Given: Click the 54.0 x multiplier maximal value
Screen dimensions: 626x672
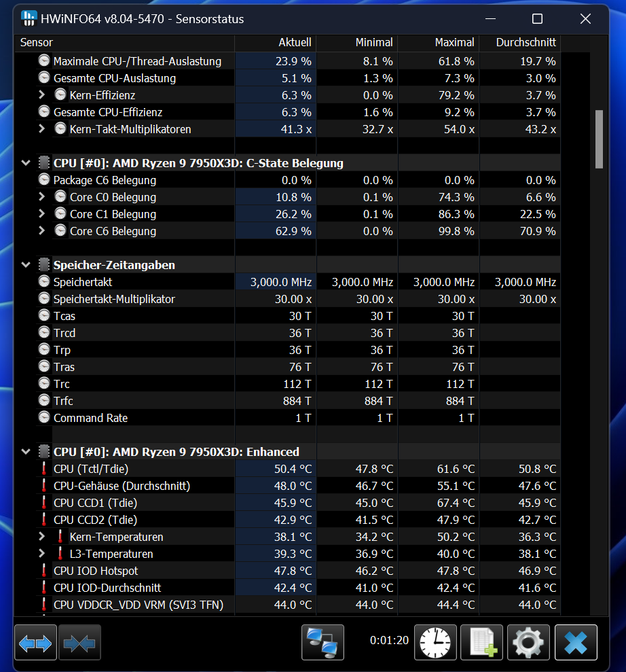Looking at the screenshot, I should click(460, 129).
